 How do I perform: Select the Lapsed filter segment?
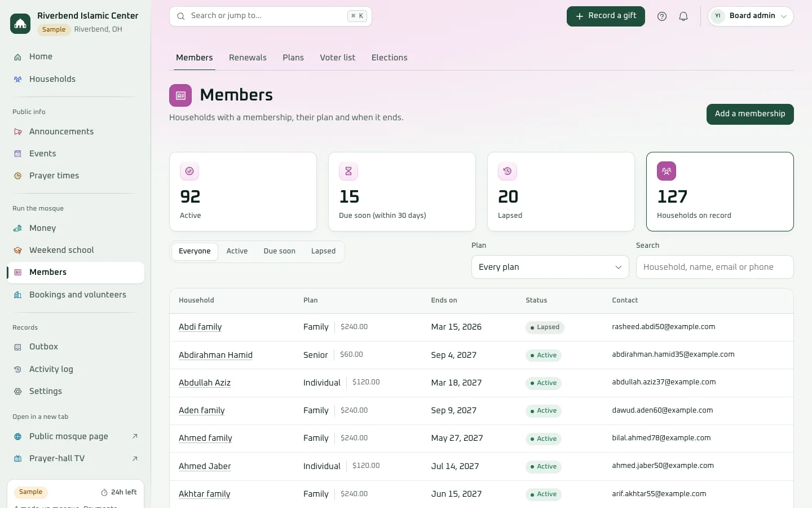click(x=323, y=251)
